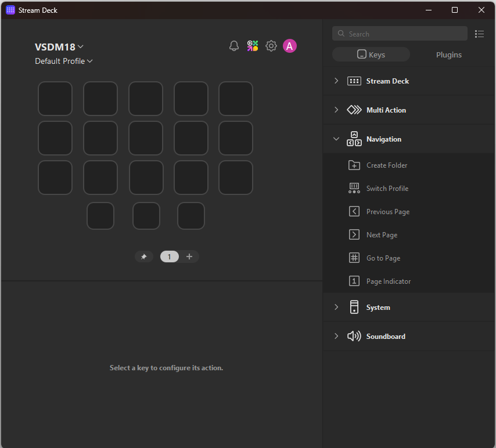This screenshot has height=448, width=496.
Task: Add a new page with plus
Action: [x=189, y=256]
